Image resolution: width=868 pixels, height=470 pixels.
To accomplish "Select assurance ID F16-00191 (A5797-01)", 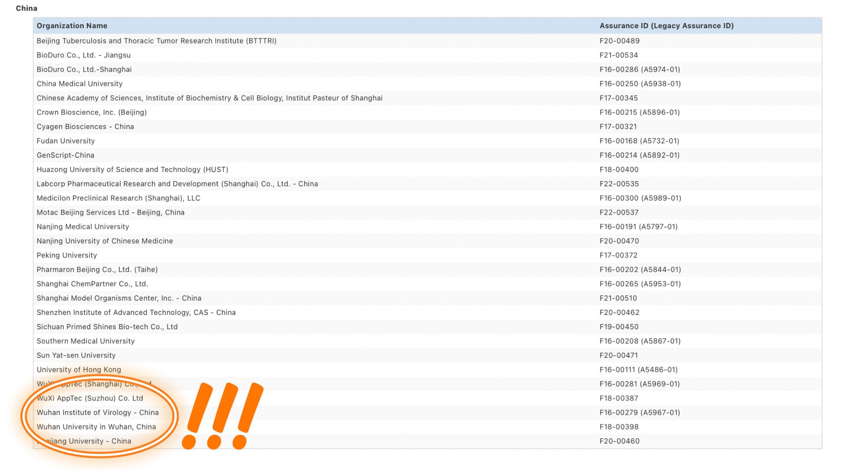I will point(638,227).
